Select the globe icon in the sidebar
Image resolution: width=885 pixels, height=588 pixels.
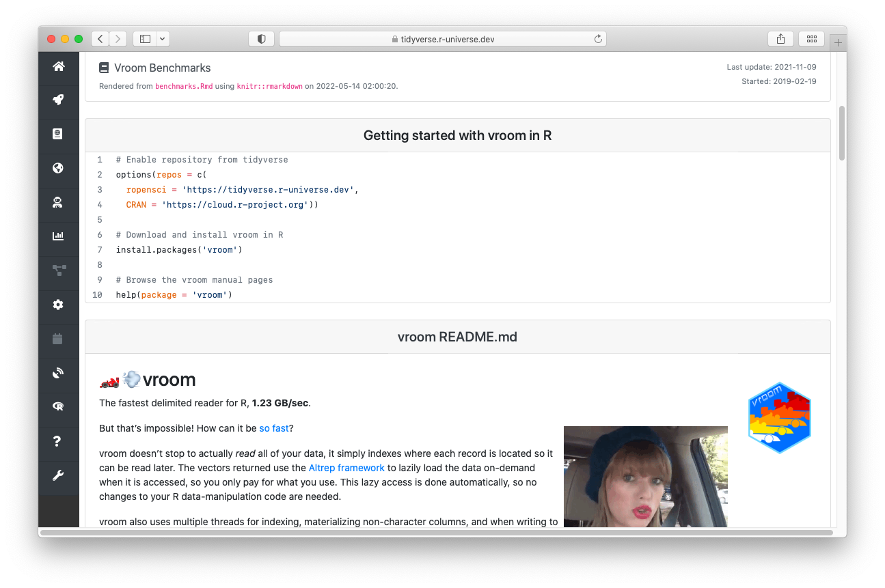point(58,168)
